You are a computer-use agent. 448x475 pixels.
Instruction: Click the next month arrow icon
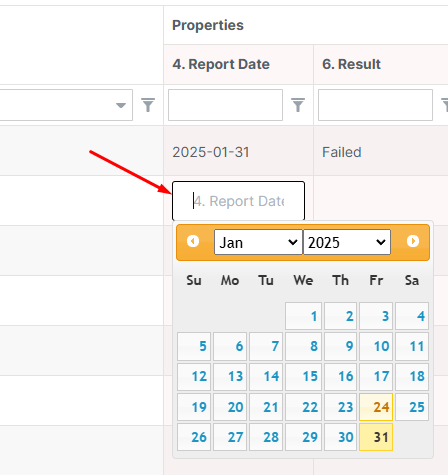[413, 241]
